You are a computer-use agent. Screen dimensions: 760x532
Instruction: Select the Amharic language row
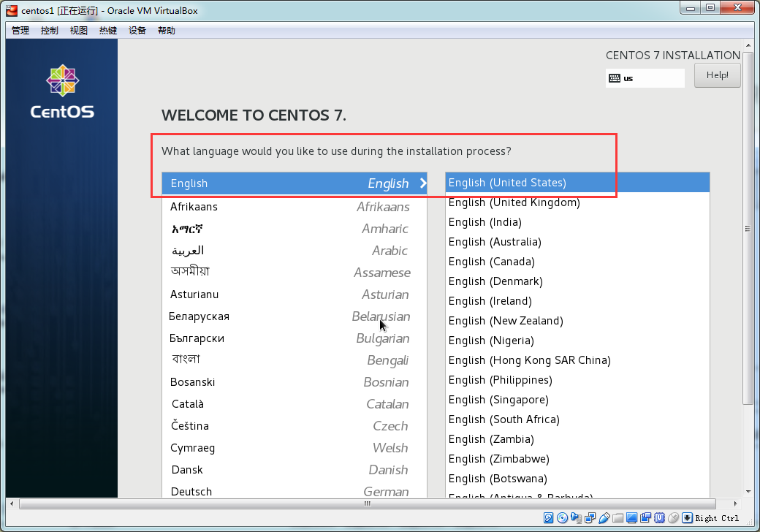[x=294, y=229]
